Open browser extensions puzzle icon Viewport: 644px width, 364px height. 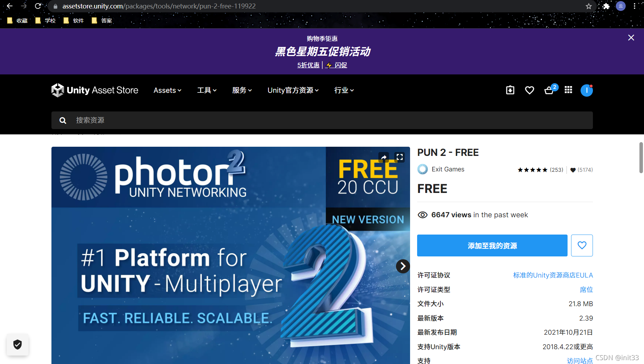[x=606, y=6]
